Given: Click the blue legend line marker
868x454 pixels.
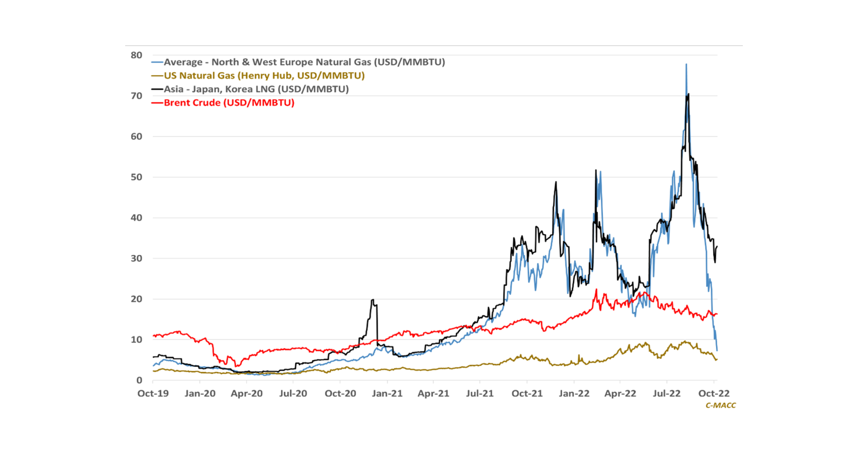Looking at the screenshot, I should coord(157,63).
